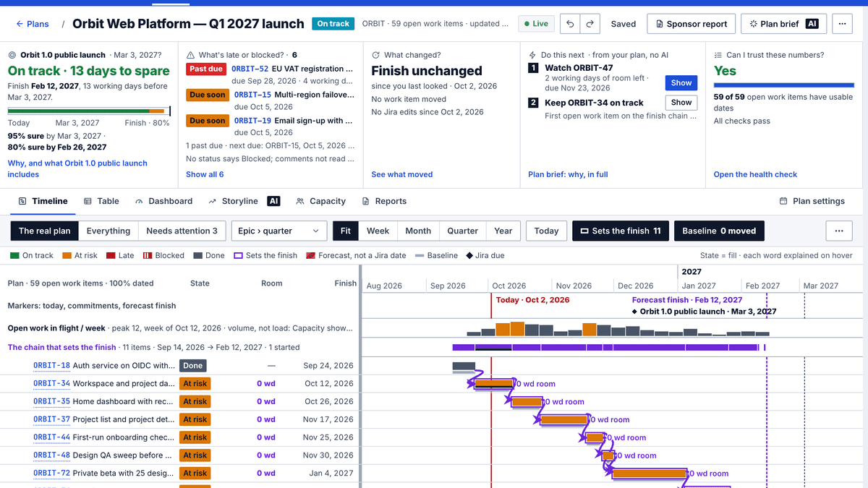Open ORBIT-34 in the work item list
Viewport: 868px width, 488px height.
point(51,384)
